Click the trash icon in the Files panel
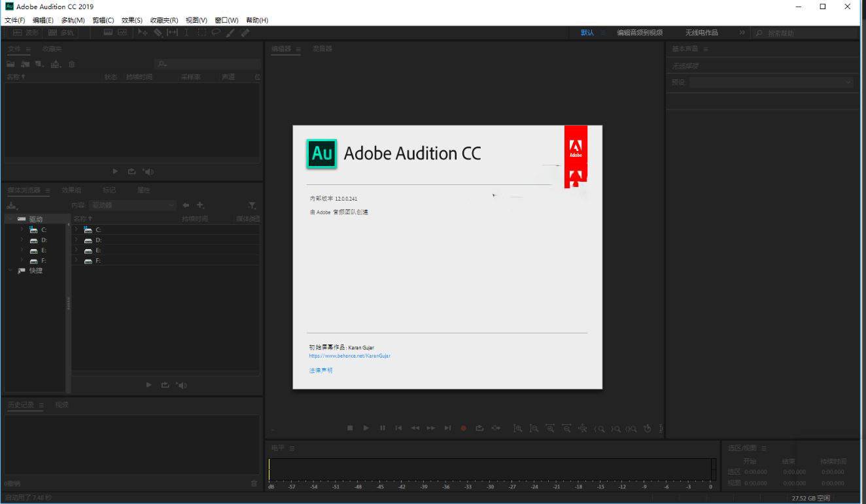Image resolution: width=866 pixels, height=504 pixels. (x=72, y=64)
